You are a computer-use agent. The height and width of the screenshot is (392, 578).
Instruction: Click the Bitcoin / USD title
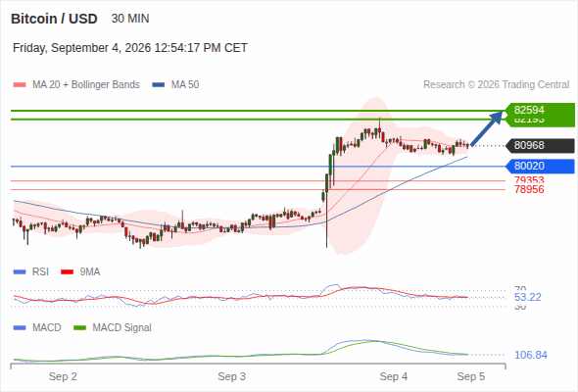[54, 19]
